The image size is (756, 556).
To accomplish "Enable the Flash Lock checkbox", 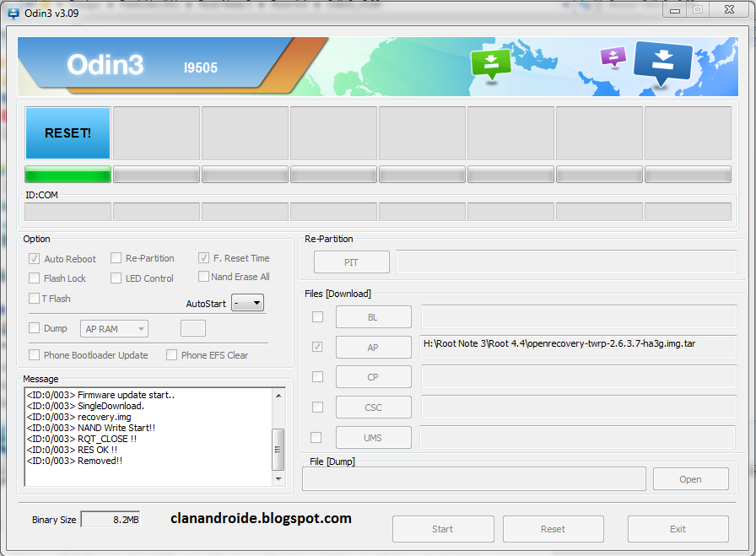I will point(34,278).
